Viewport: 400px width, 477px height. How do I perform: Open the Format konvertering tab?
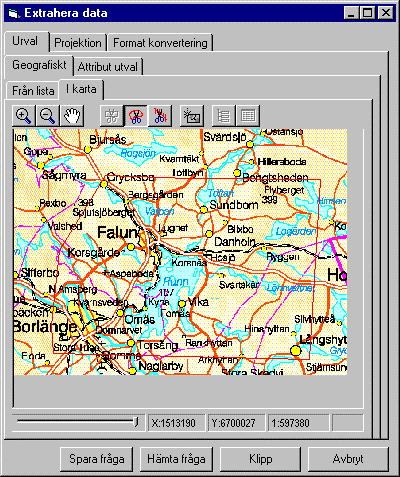160,43
